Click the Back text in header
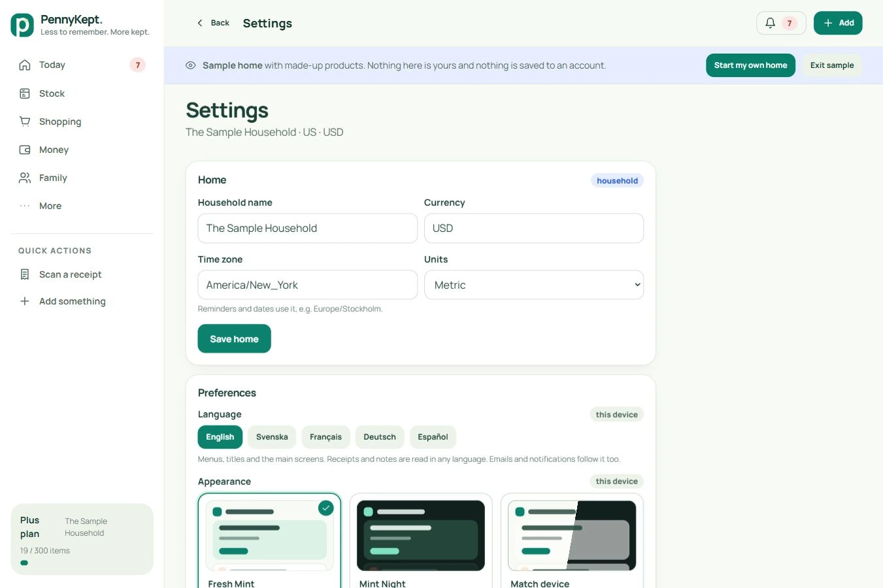 220,23
